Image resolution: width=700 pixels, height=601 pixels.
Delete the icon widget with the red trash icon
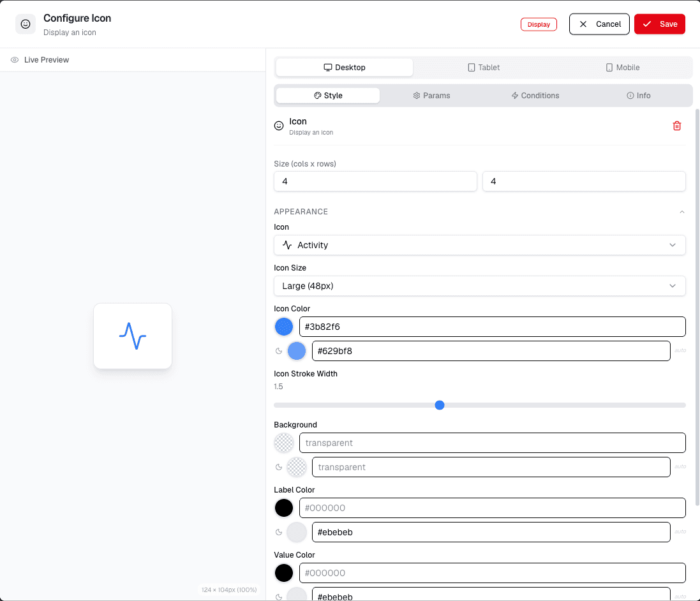(677, 126)
